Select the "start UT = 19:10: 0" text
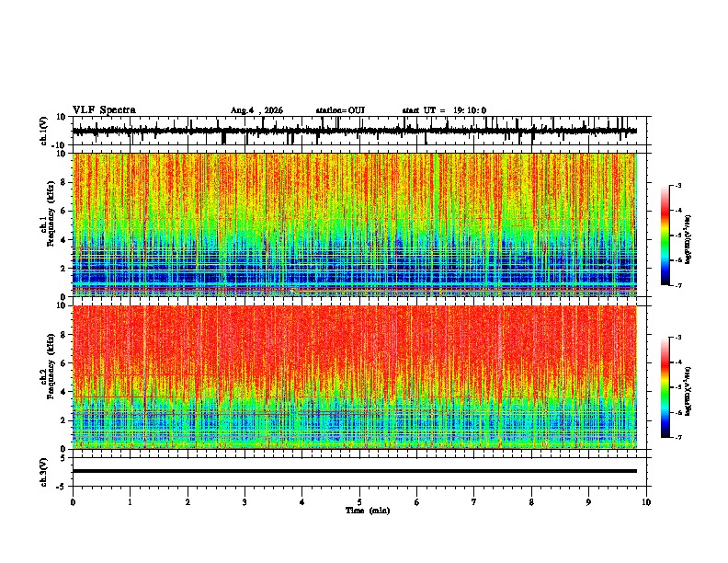 (444, 110)
